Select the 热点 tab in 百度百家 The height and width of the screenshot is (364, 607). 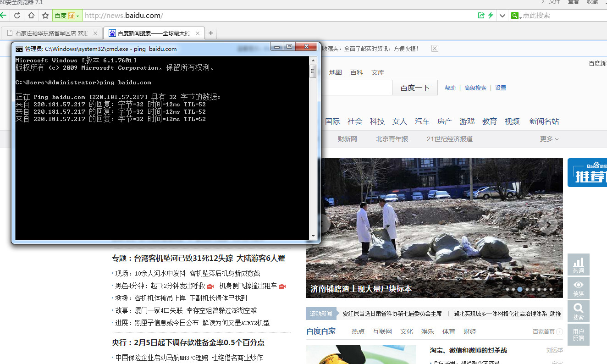(x=358, y=331)
